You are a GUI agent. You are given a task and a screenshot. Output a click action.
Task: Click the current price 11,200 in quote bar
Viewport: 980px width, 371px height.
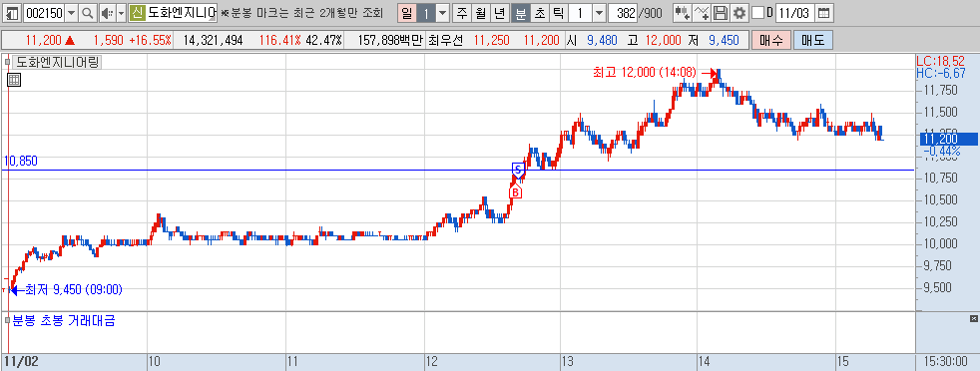(44, 41)
